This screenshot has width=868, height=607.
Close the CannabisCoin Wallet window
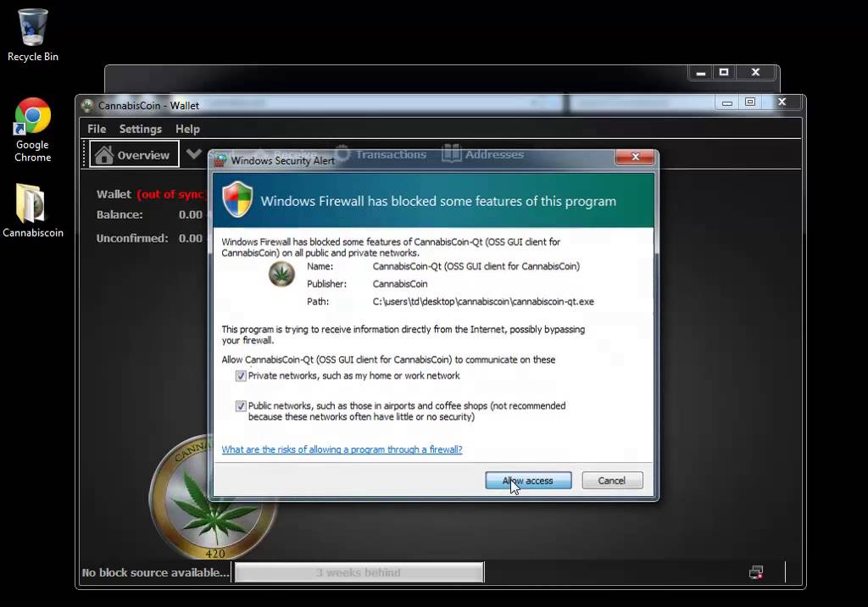coord(782,102)
